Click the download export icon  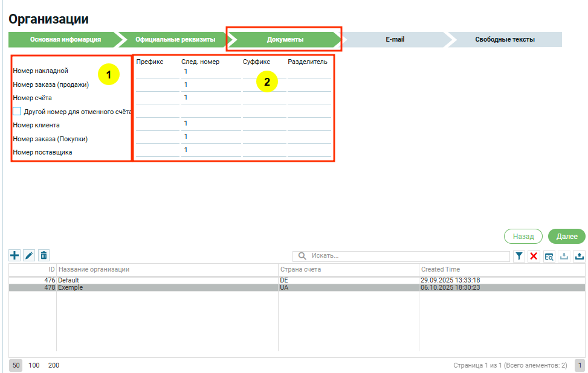(564, 257)
